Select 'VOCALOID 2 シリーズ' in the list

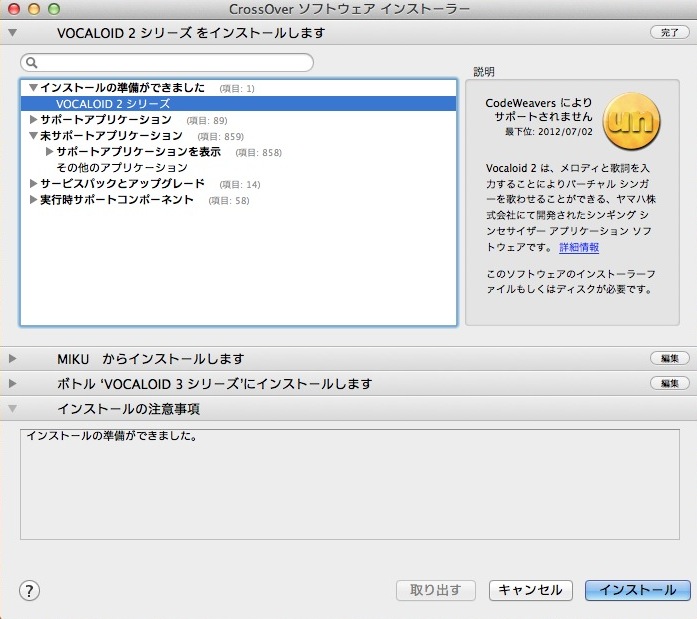click(x=238, y=104)
